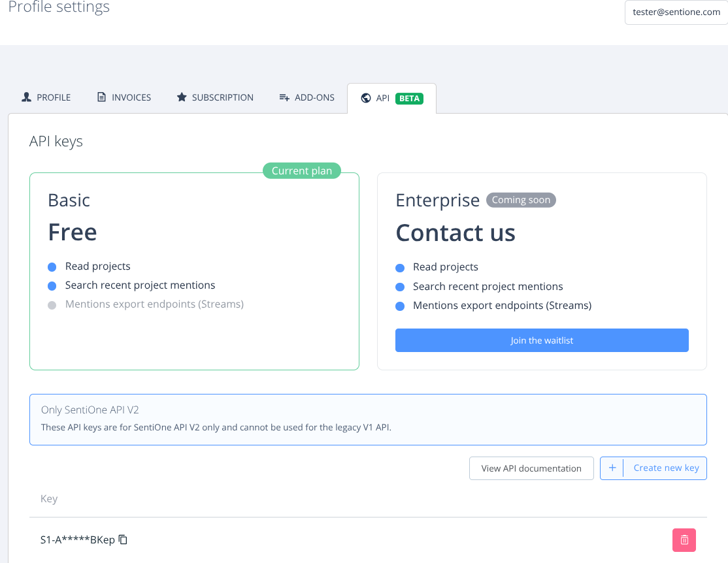Go to the Add-ons tab

pyautogui.click(x=307, y=97)
